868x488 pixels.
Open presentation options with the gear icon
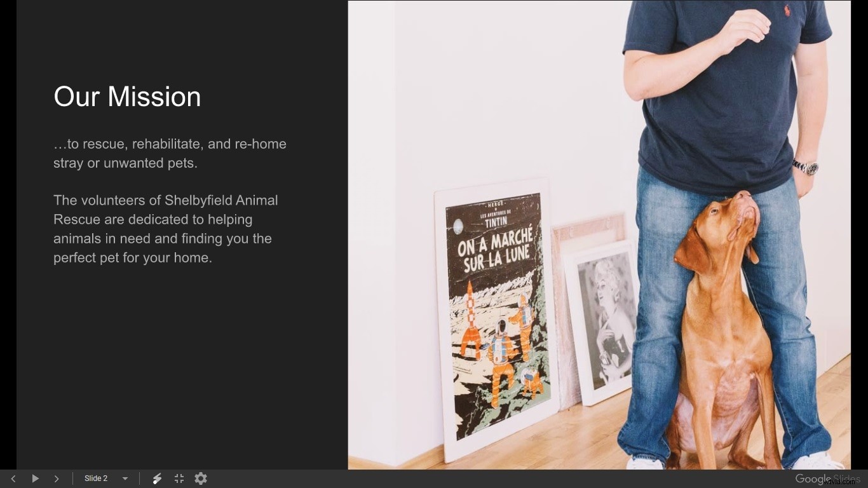tap(200, 478)
